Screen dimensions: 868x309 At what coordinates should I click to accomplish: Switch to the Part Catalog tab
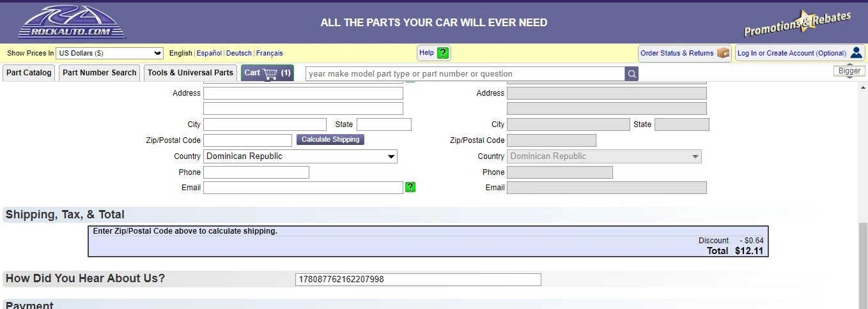pos(29,73)
